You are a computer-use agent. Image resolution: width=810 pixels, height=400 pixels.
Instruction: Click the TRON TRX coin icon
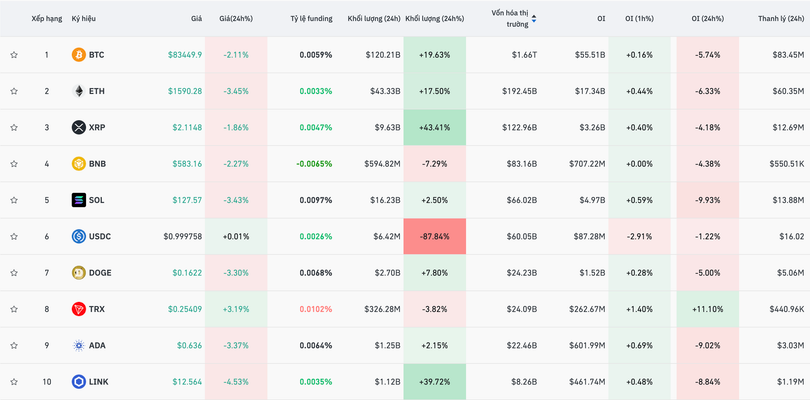pos(78,309)
